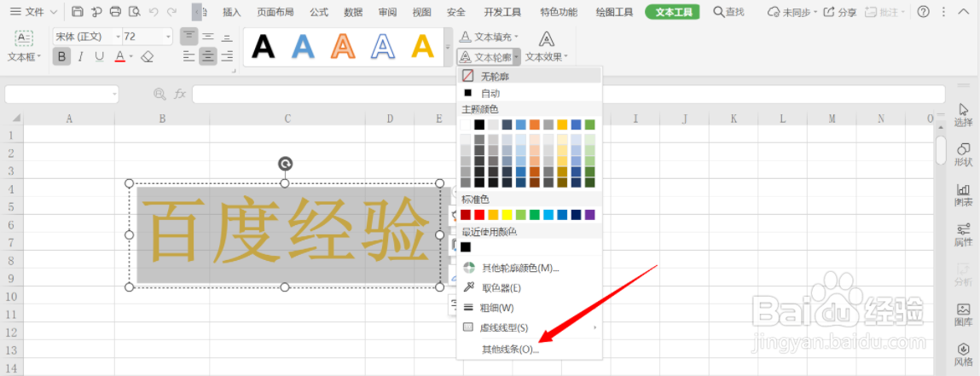Expand the 未同步 sync status dropdown
This screenshot has height=376, width=980.
(816, 12)
